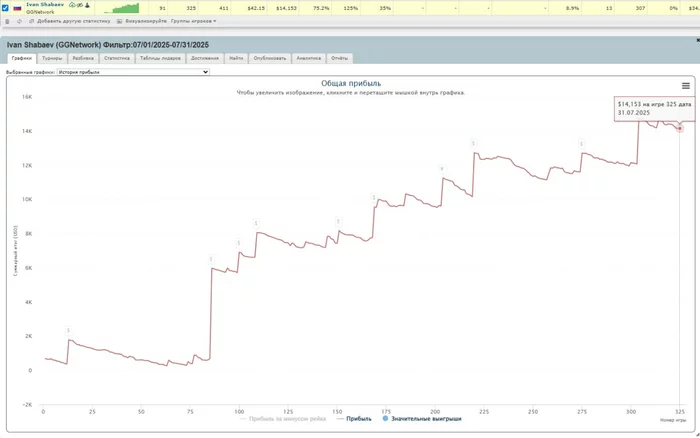Screen dimensions: 700x438
Task: Click the Общая прибыль chart title
Action: [x=351, y=83]
